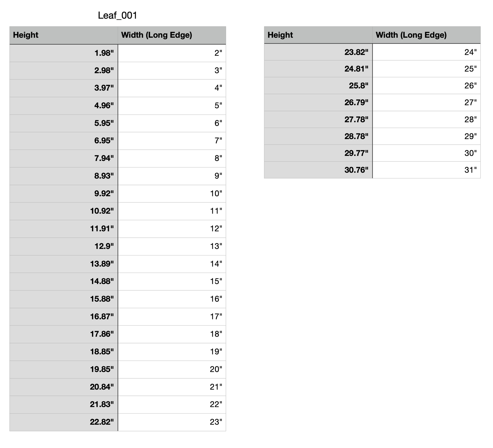Click the Leaf_001 table title
The width and height of the screenshot is (493, 448).
[x=117, y=15]
